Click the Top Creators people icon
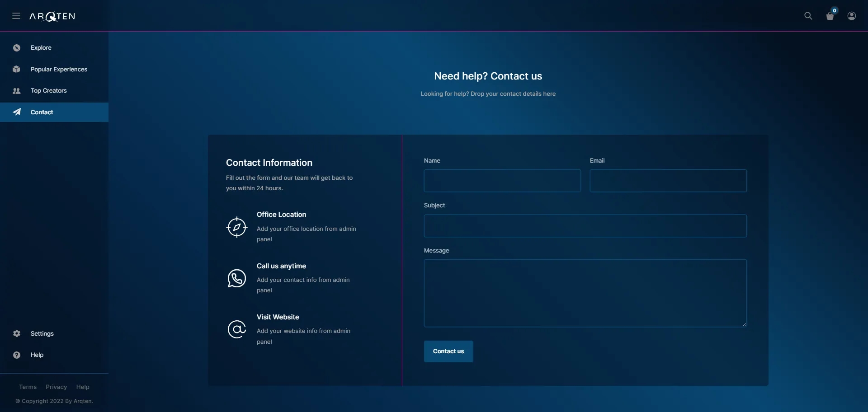The height and width of the screenshot is (412, 868). pos(17,91)
